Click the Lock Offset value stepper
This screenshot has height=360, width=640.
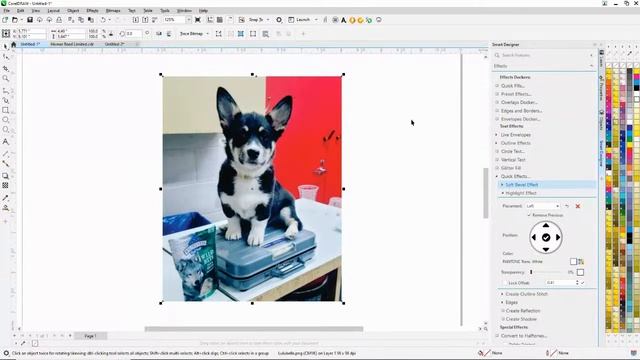[577, 282]
